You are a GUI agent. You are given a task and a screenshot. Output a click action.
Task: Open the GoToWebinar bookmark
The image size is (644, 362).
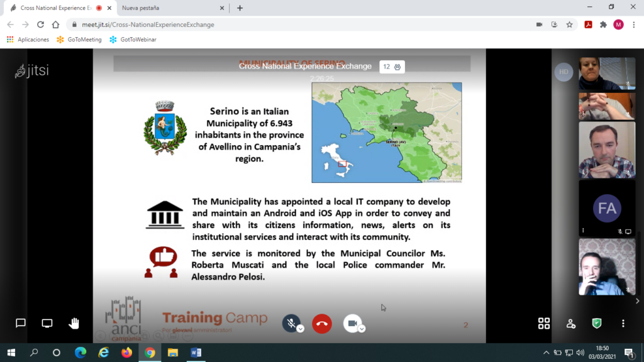[x=133, y=39]
